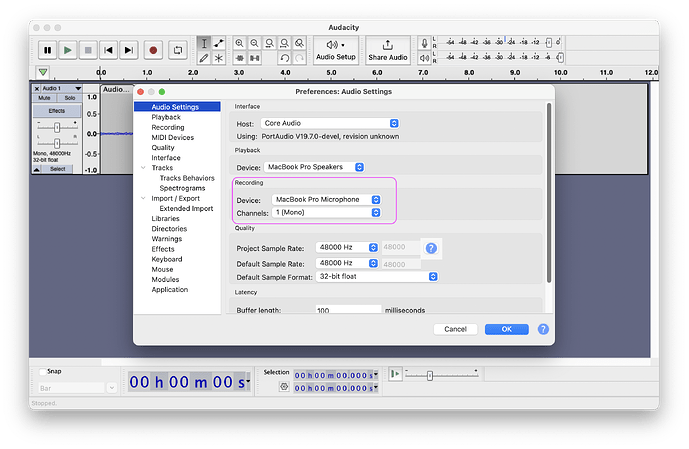Viewport: 689px width, 449px height.
Task: Open the Default Sample Rate dropdown
Action: point(347,263)
